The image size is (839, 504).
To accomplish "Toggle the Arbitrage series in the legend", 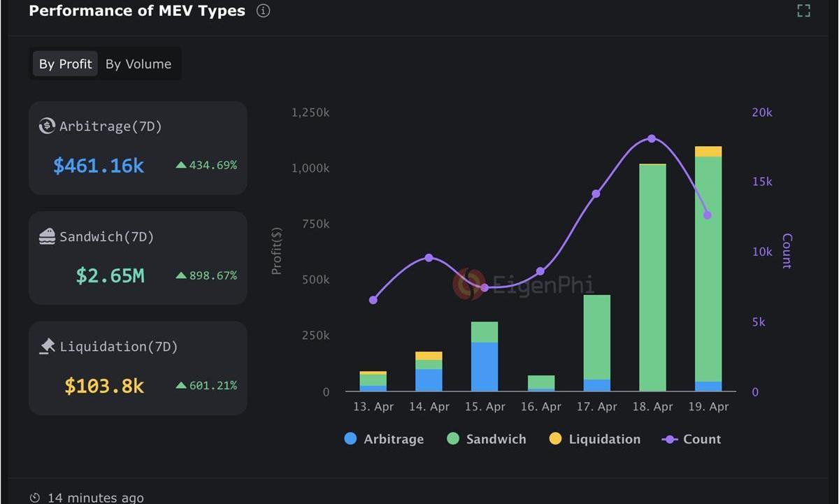I will pyautogui.click(x=384, y=439).
